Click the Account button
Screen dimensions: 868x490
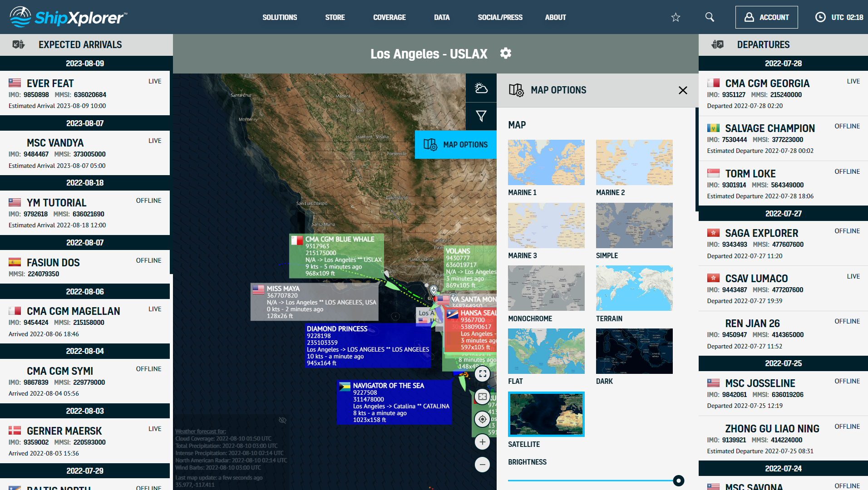click(x=766, y=17)
